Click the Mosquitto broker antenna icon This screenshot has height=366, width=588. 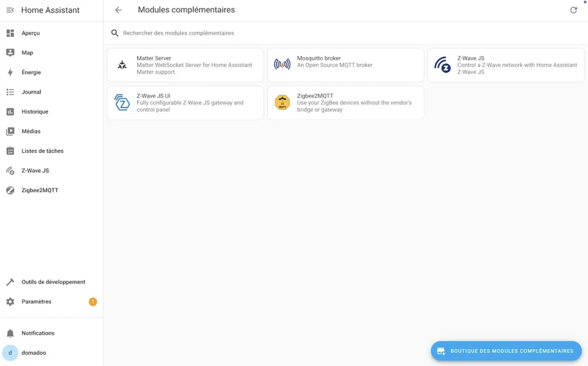point(282,64)
